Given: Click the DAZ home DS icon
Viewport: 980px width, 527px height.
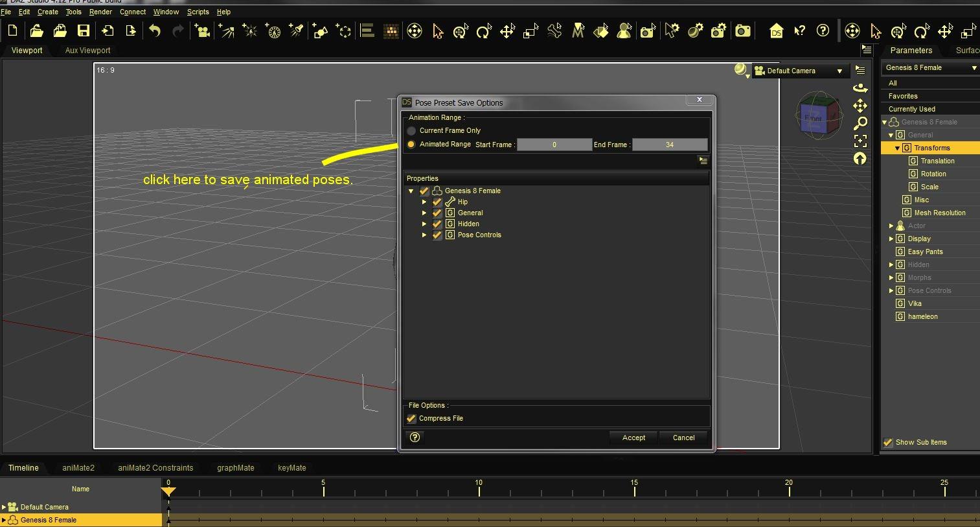Looking at the screenshot, I should (776, 30).
